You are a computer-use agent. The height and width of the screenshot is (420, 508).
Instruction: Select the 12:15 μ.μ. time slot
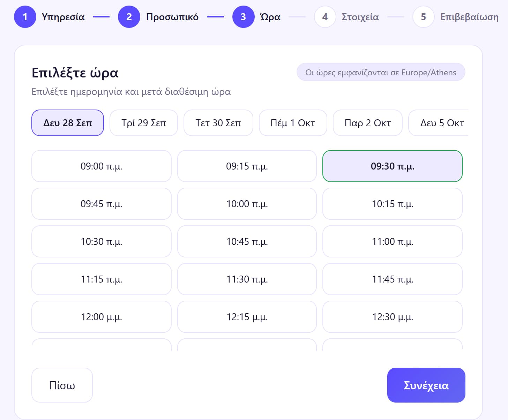coord(247,317)
